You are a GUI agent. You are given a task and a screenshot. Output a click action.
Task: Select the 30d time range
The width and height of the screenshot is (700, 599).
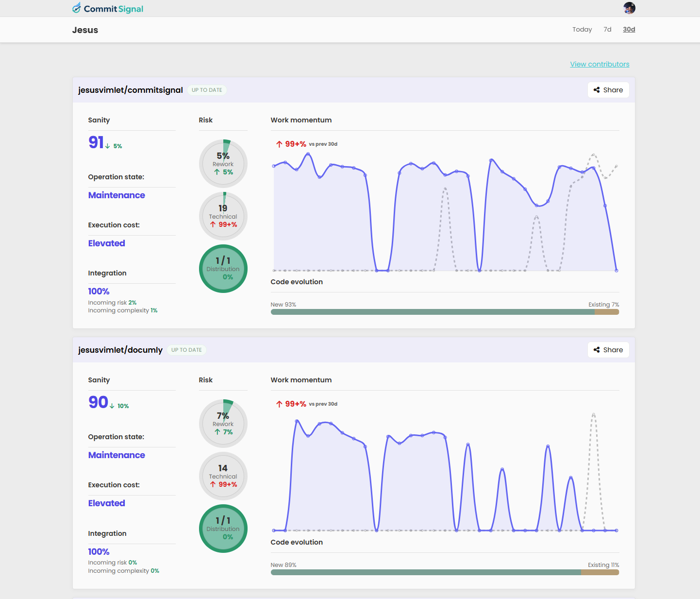click(x=629, y=30)
